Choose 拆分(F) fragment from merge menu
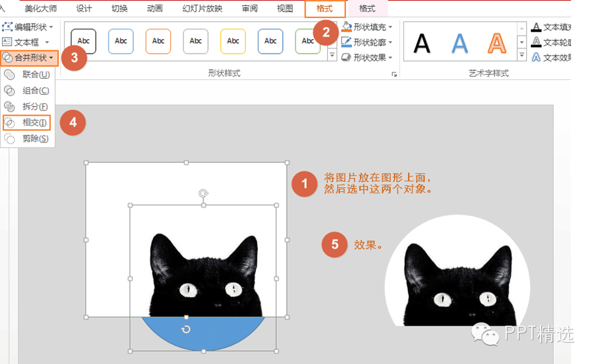The width and height of the screenshot is (593, 364). (x=27, y=107)
